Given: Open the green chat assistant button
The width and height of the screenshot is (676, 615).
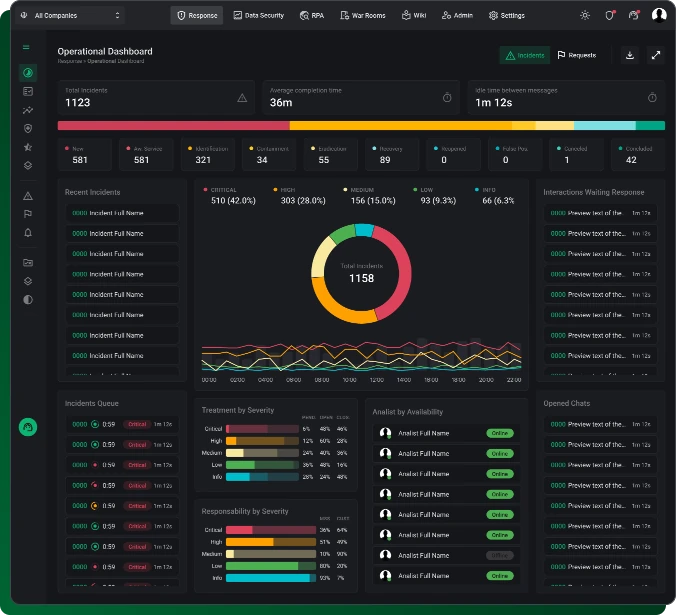Looking at the screenshot, I should tap(28, 427).
